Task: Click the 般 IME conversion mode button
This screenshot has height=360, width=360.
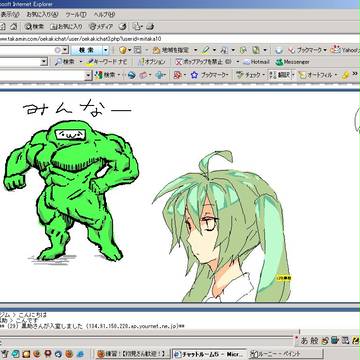Action: point(314,340)
